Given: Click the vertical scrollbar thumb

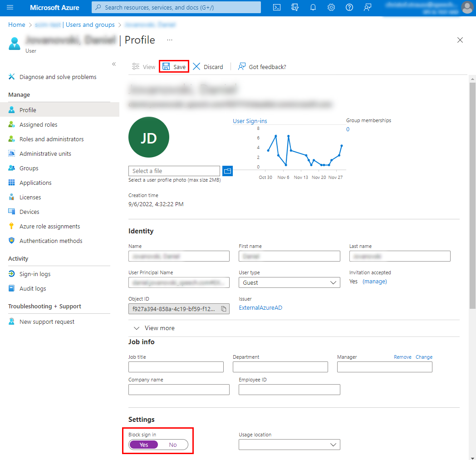Looking at the screenshot, I should pyautogui.click(x=472, y=196).
